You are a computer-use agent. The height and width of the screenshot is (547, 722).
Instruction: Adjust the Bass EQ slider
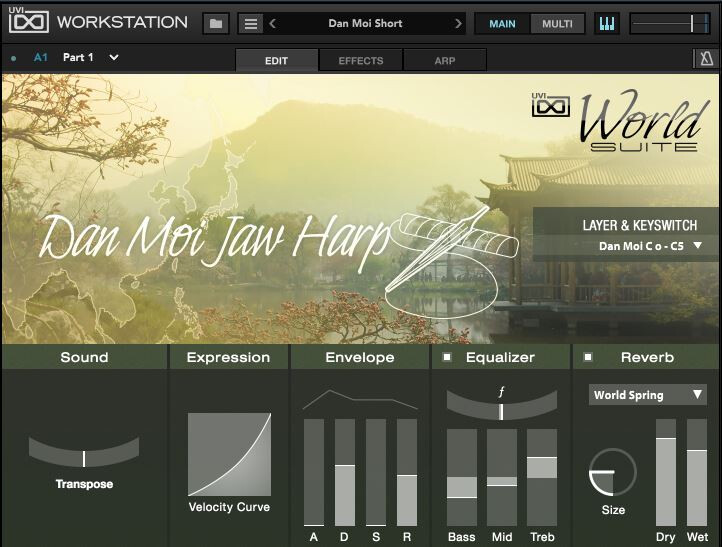point(462,477)
